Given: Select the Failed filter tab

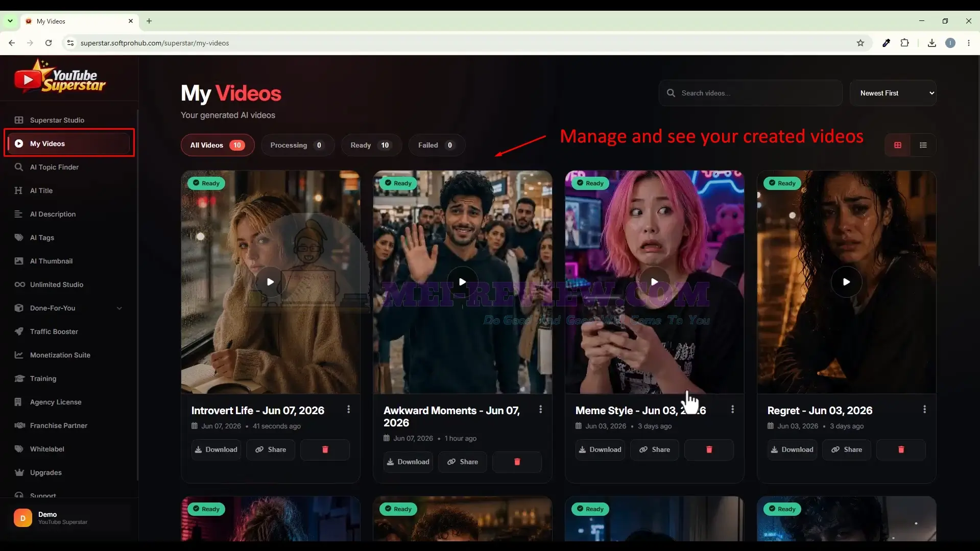Looking at the screenshot, I should tap(437, 145).
